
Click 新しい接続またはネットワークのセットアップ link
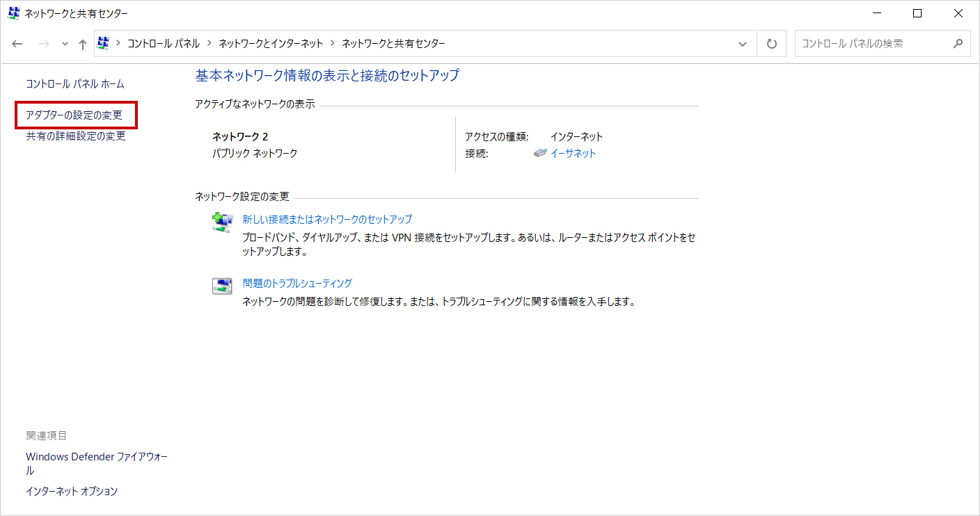(x=327, y=219)
